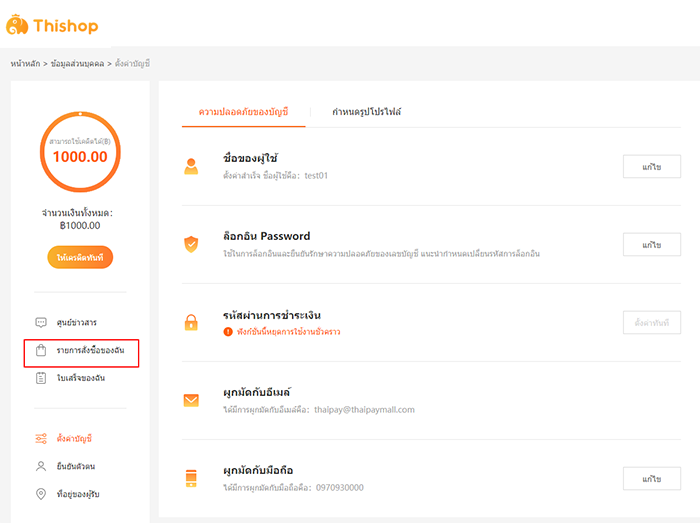Click the orange username person icon

coord(191,167)
